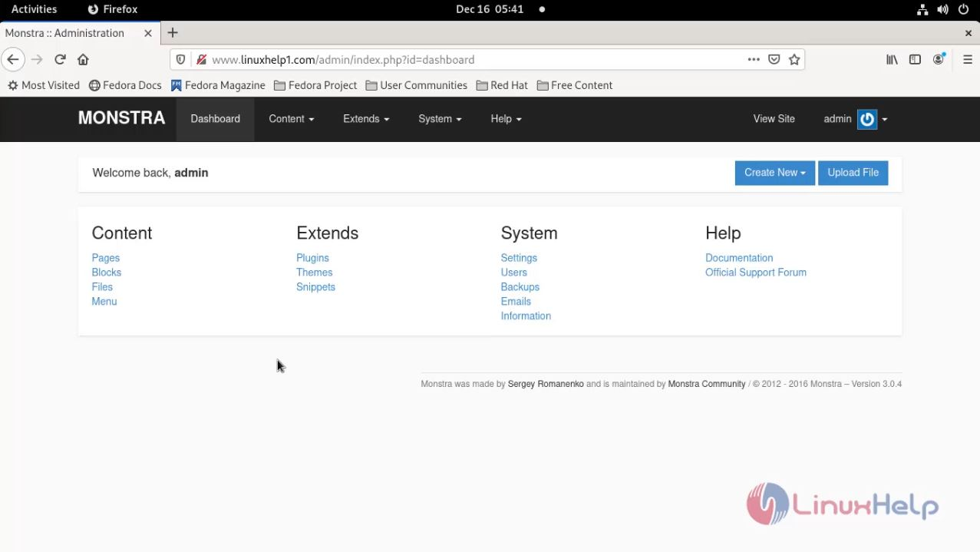Open Most Visited bookmarks item
The image size is (980, 552).
(x=44, y=85)
